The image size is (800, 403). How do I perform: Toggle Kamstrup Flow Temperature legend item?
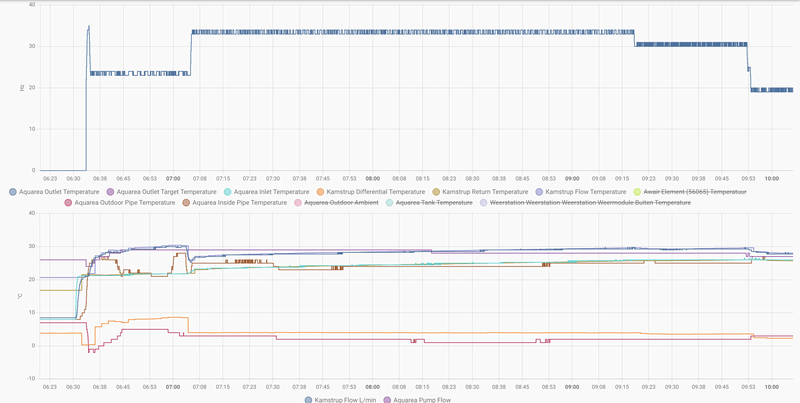pyautogui.click(x=581, y=192)
